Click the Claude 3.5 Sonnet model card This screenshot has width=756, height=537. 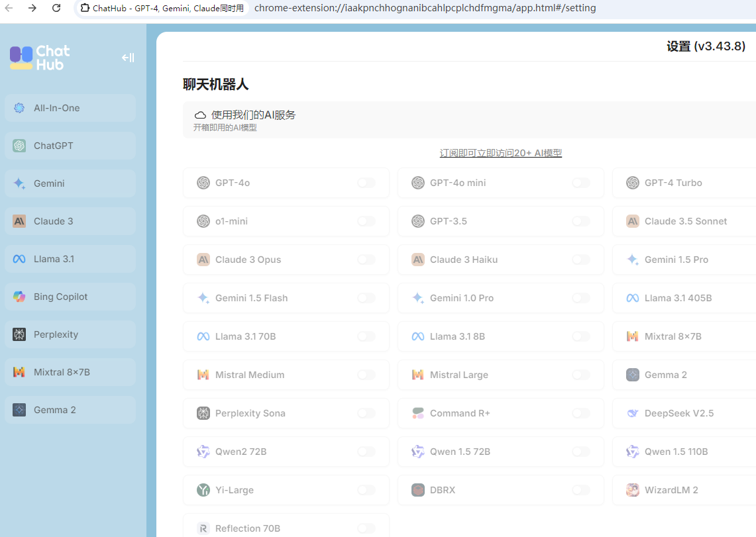(x=685, y=221)
